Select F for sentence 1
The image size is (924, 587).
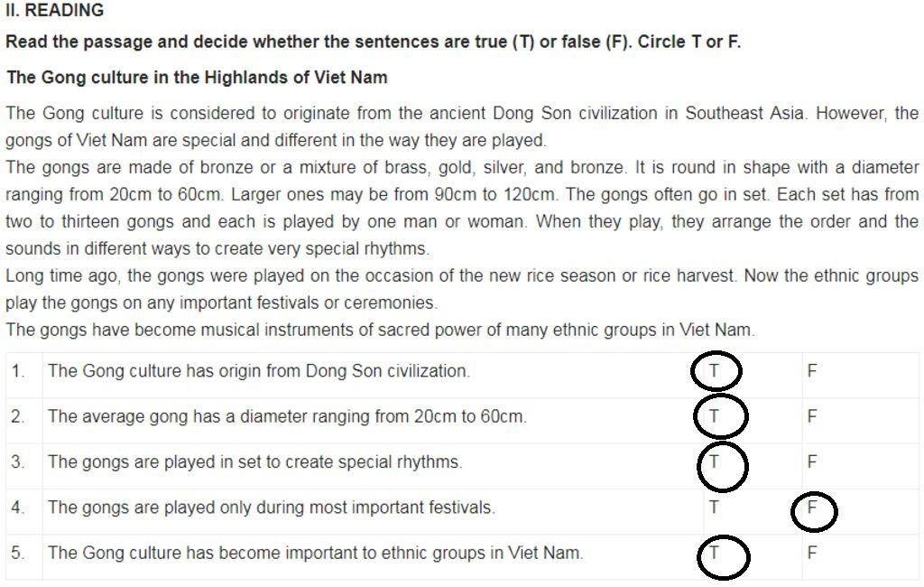(811, 370)
